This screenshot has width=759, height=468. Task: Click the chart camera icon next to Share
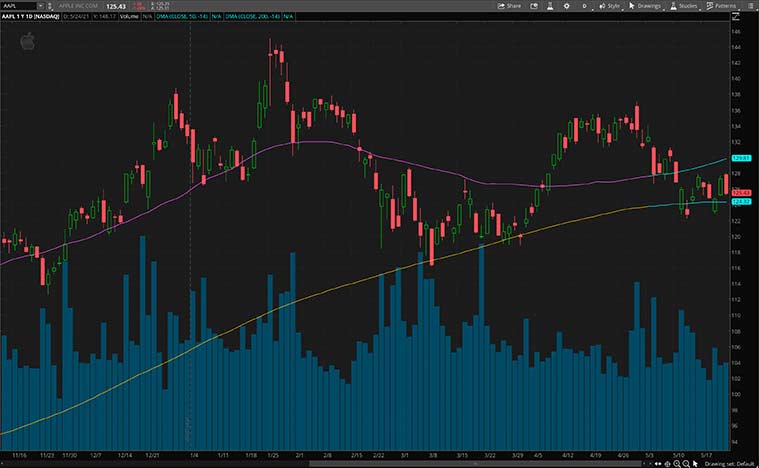point(536,5)
